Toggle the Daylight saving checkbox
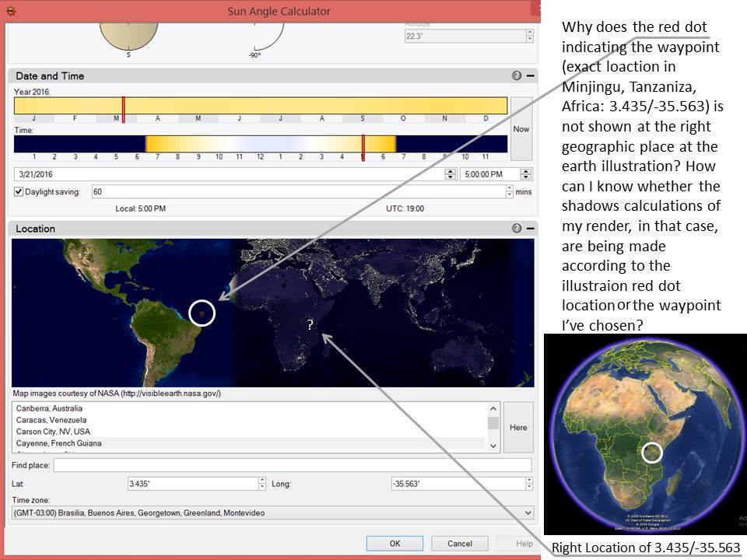This screenshot has height=560, width=747. (19, 191)
